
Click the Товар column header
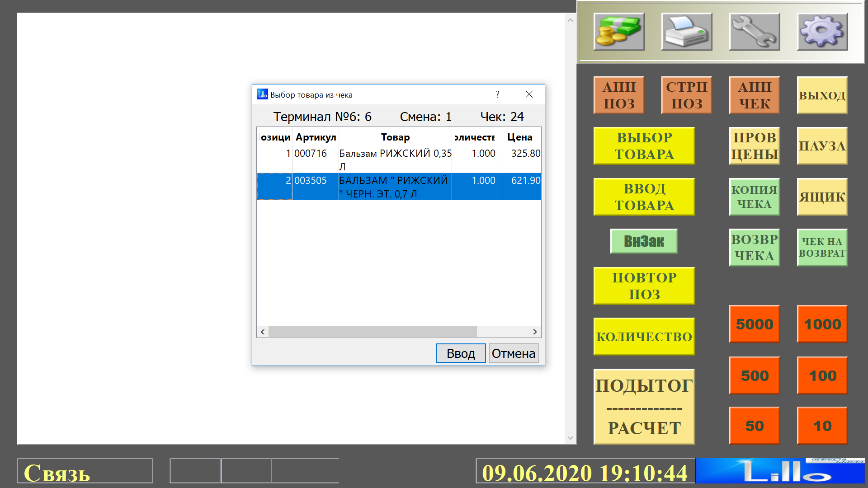[395, 137]
